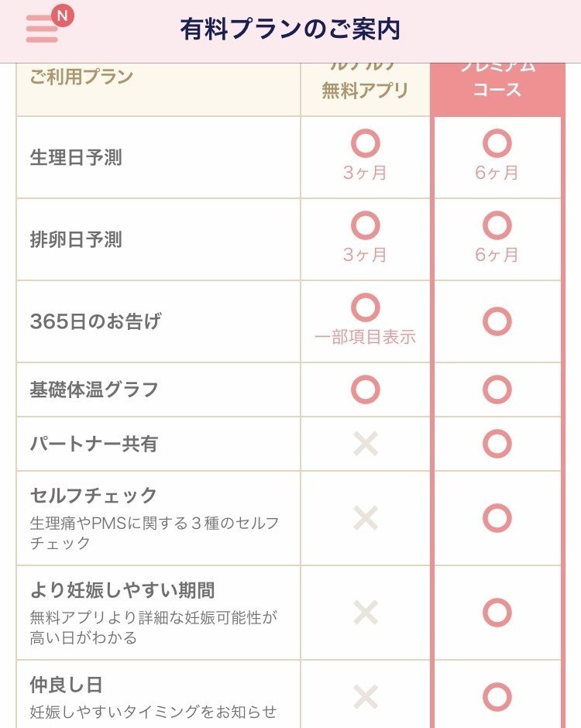Tap the 6ヶ月 circle for 排卵日予測 premium
581x728 pixels.
(x=496, y=225)
